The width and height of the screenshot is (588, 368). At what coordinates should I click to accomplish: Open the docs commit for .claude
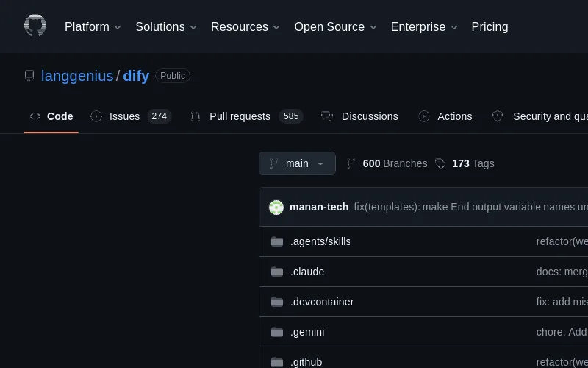pyautogui.click(x=562, y=272)
